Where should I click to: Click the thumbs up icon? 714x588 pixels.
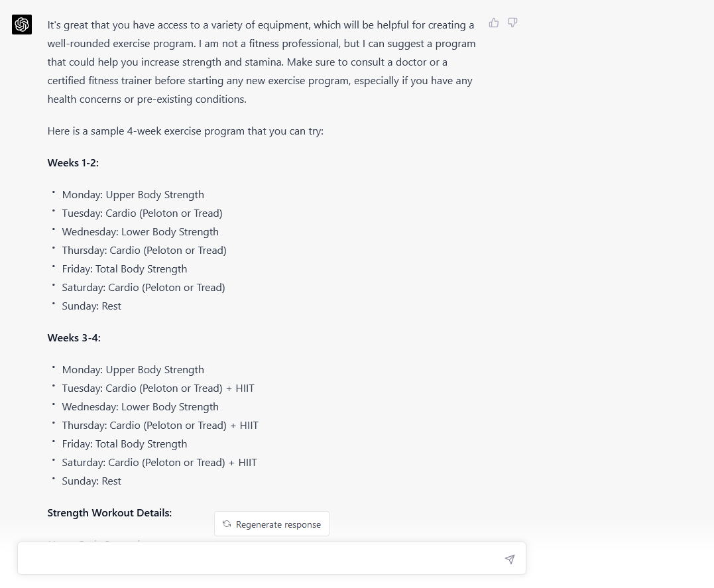click(494, 23)
